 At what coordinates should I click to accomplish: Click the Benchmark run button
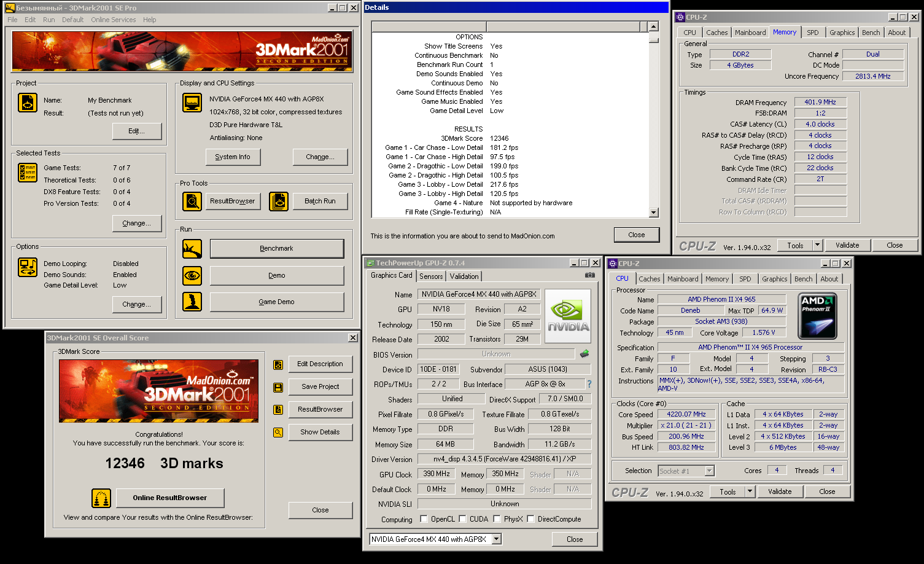coord(277,249)
